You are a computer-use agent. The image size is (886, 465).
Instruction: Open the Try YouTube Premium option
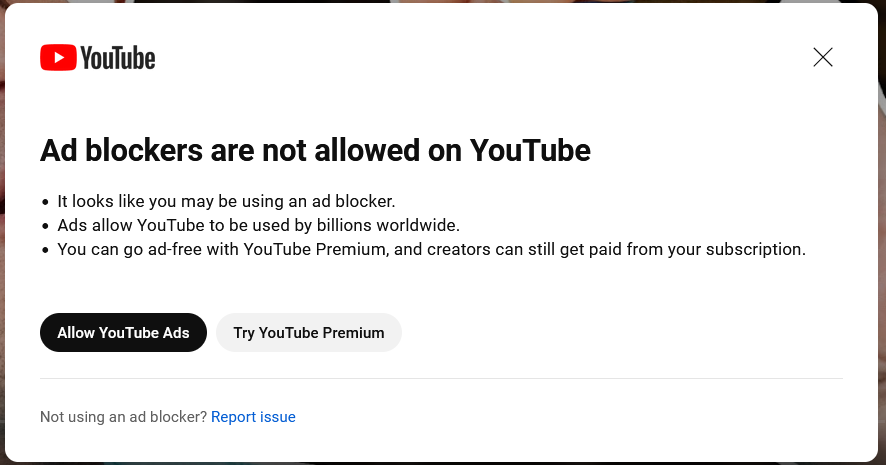[x=309, y=333]
